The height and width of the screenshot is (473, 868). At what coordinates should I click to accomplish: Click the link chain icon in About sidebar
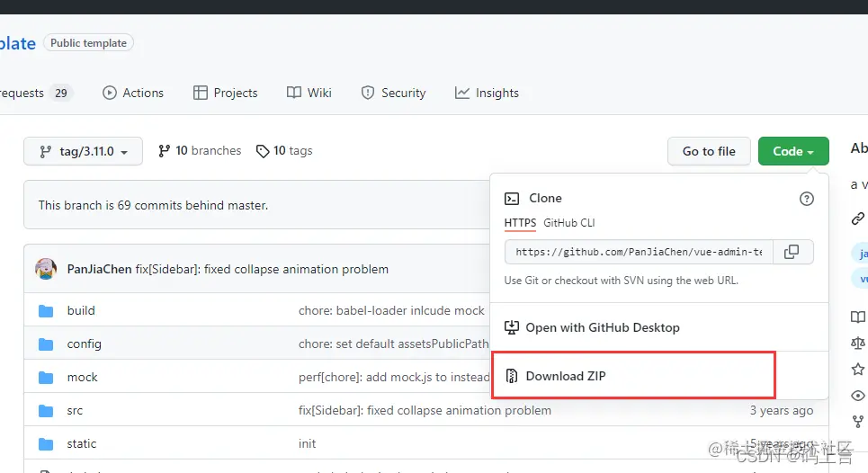[858, 219]
